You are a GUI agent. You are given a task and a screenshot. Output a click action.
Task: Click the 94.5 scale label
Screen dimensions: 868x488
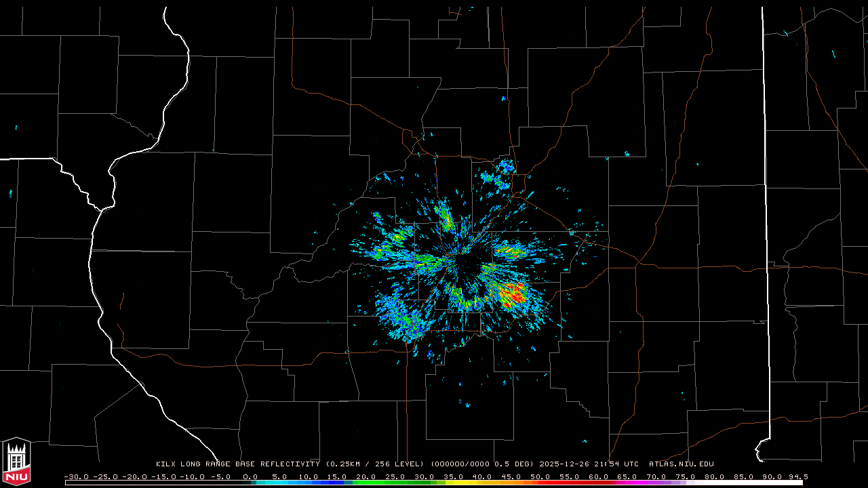[798, 477]
